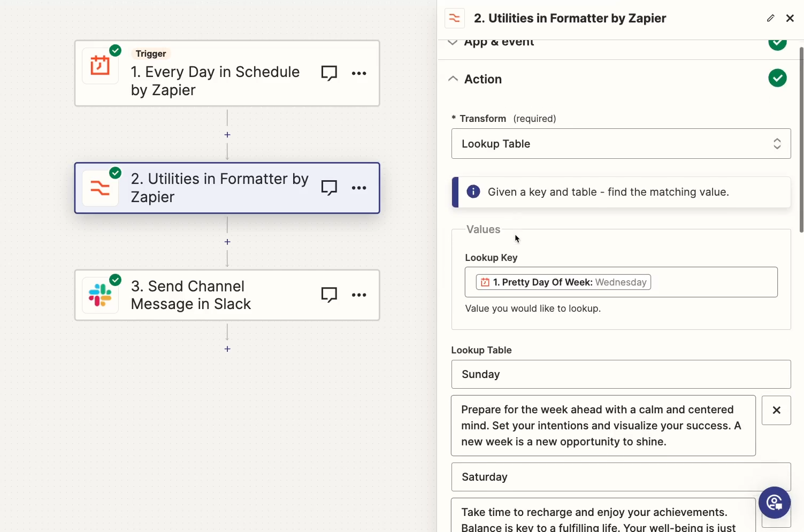This screenshot has height=532, width=804.
Task: Click the Slack icon on step 3
Action: (x=100, y=295)
